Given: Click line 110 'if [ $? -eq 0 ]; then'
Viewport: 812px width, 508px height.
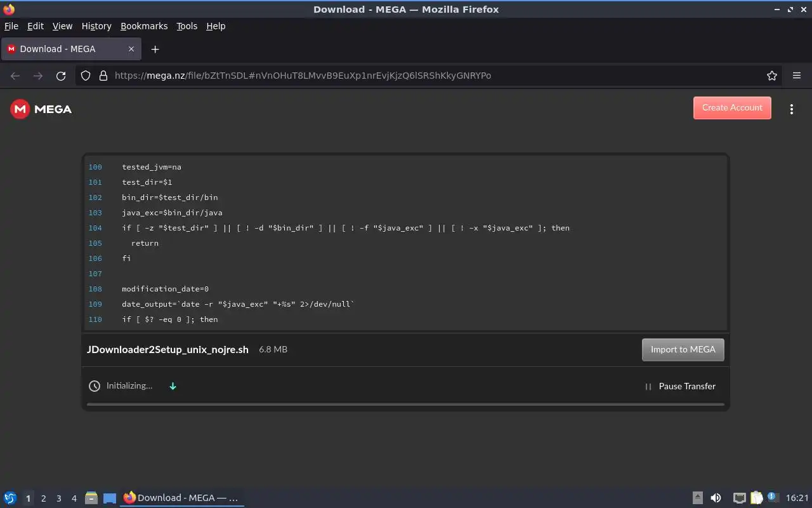Looking at the screenshot, I should click(x=170, y=319).
